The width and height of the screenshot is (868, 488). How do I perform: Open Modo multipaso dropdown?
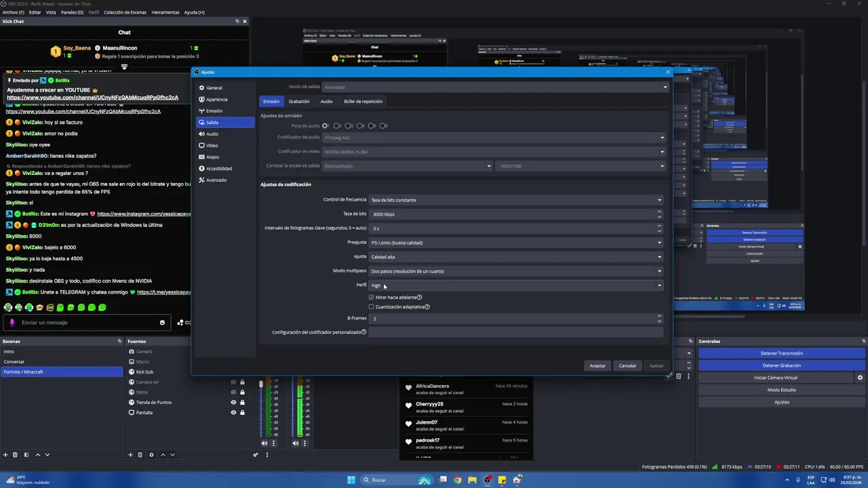(516, 271)
